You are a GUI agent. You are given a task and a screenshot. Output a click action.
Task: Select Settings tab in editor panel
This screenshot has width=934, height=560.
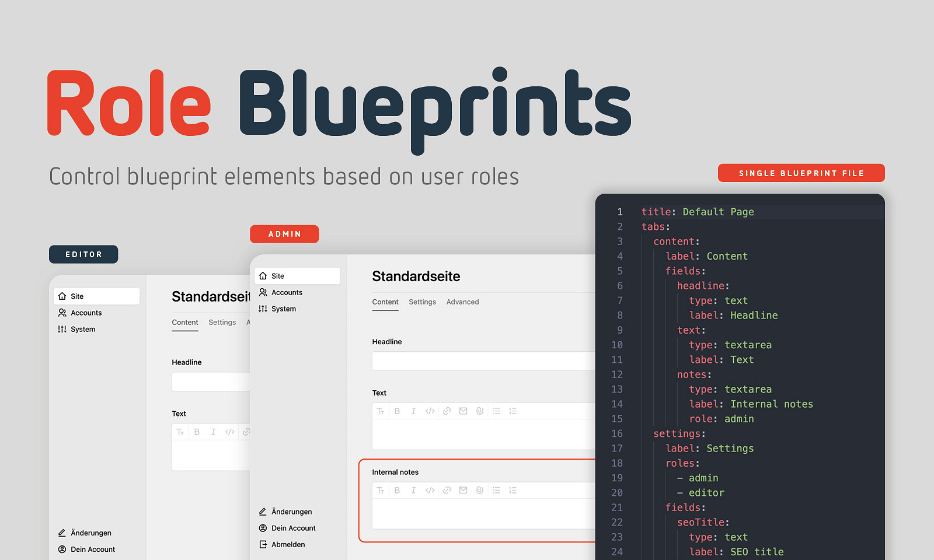pos(222,323)
